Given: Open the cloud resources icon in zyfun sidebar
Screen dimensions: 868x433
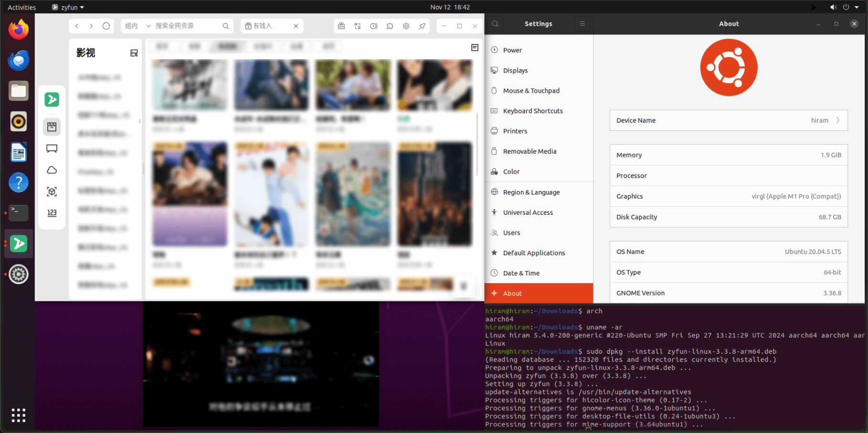Looking at the screenshot, I should 52,170.
